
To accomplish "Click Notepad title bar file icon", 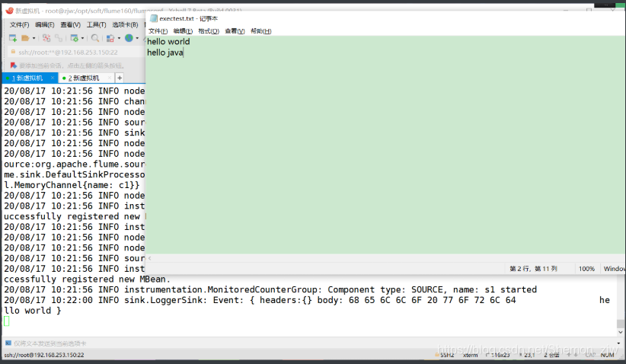I will [154, 18].
